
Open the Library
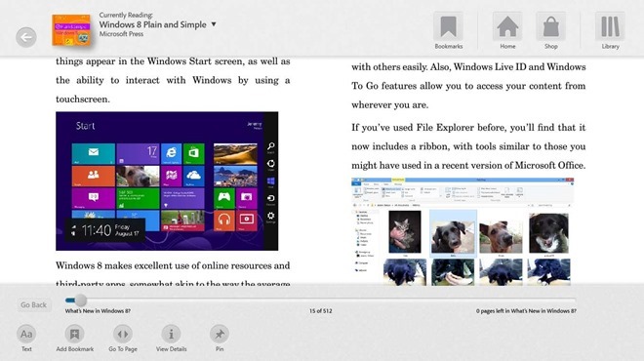[x=610, y=31]
